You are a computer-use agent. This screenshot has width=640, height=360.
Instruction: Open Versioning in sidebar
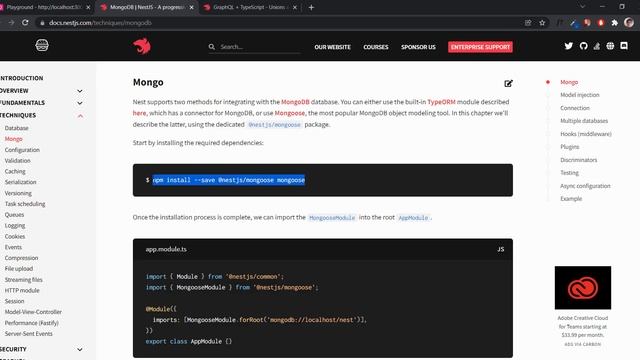pos(18,193)
